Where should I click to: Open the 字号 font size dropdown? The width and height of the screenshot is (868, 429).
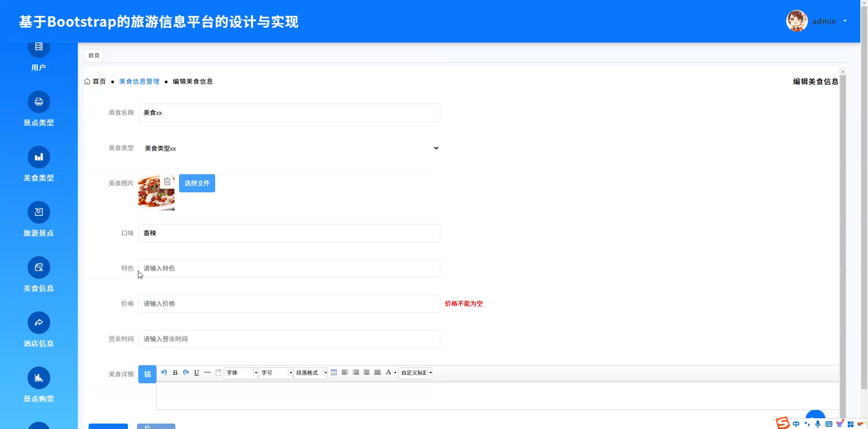pos(276,373)
